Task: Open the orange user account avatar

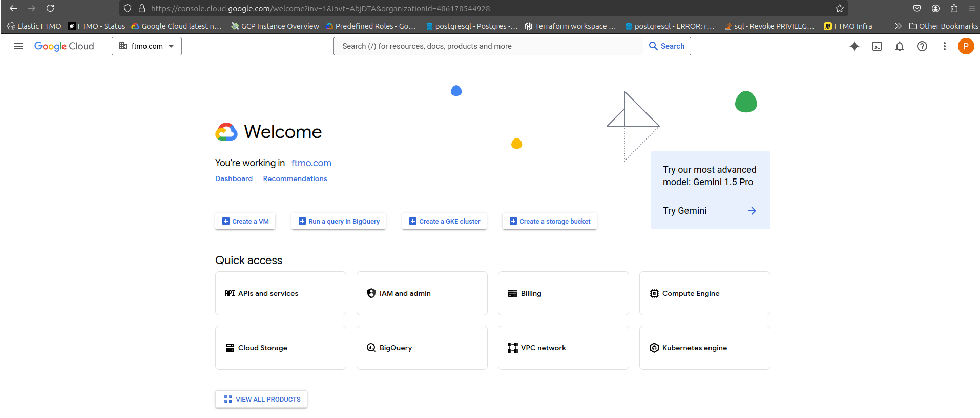Action: coord(966,46)
